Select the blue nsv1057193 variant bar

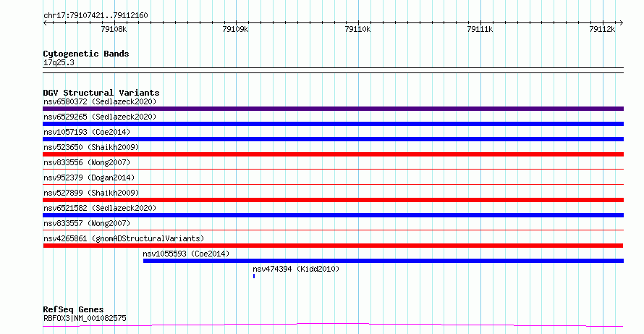[333, 139]
